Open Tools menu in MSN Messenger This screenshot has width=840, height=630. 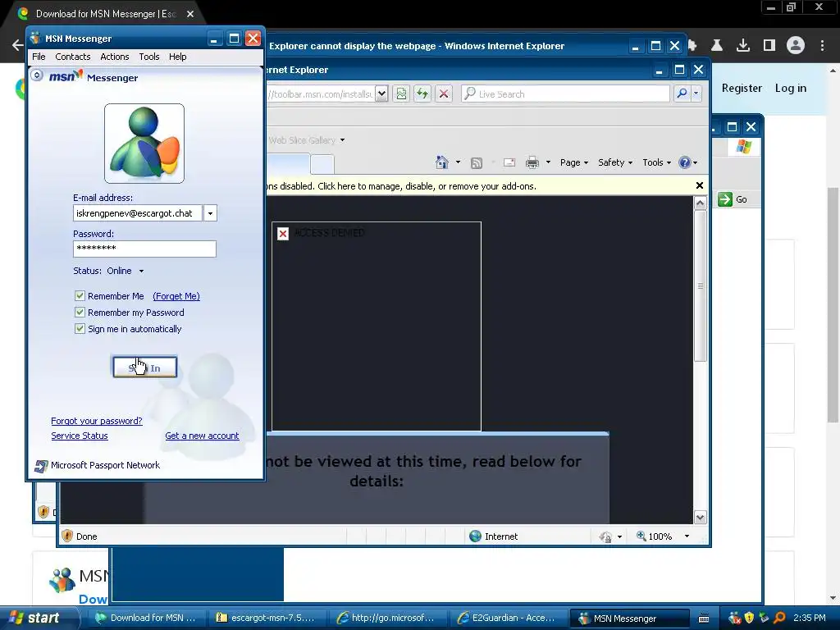pos(149,57)
